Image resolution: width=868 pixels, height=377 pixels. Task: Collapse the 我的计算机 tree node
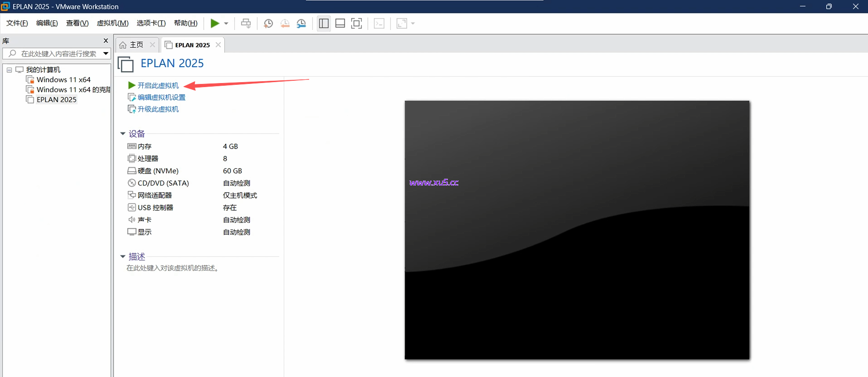coord(9,70)
